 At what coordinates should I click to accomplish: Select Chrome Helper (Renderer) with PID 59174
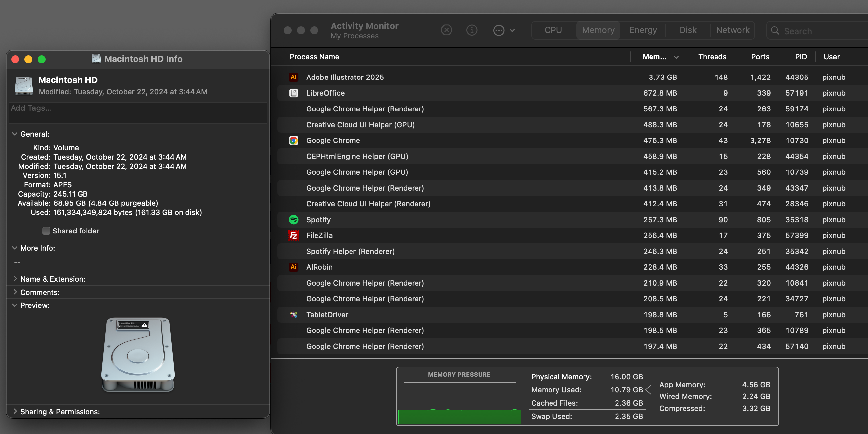573,109
